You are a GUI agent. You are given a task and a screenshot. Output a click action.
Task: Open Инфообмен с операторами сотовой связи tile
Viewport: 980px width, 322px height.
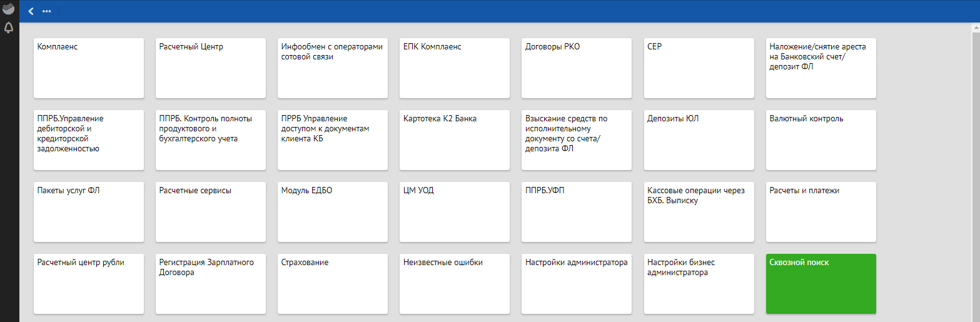click(333, 68)
